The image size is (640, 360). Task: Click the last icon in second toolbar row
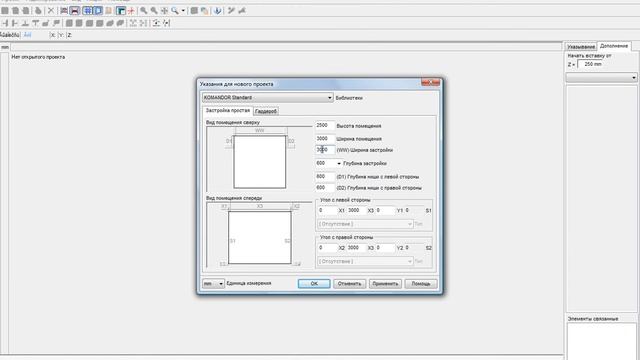(x=166, y=23)
